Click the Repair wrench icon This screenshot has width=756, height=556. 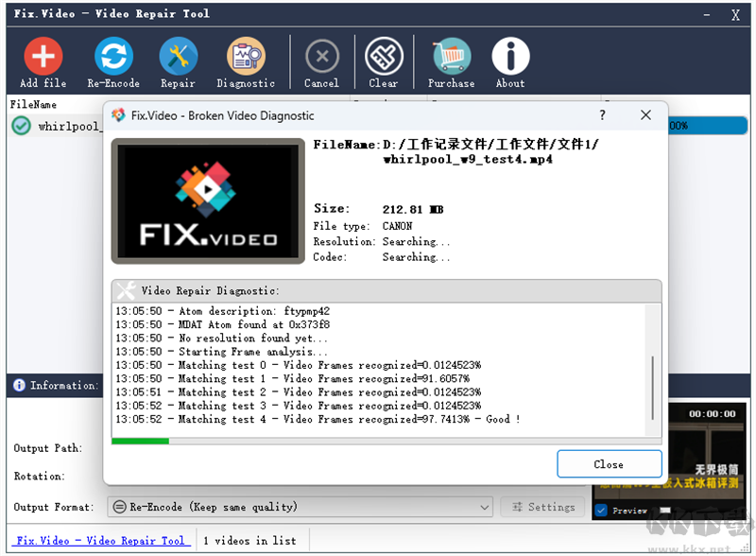click(178, 55)
